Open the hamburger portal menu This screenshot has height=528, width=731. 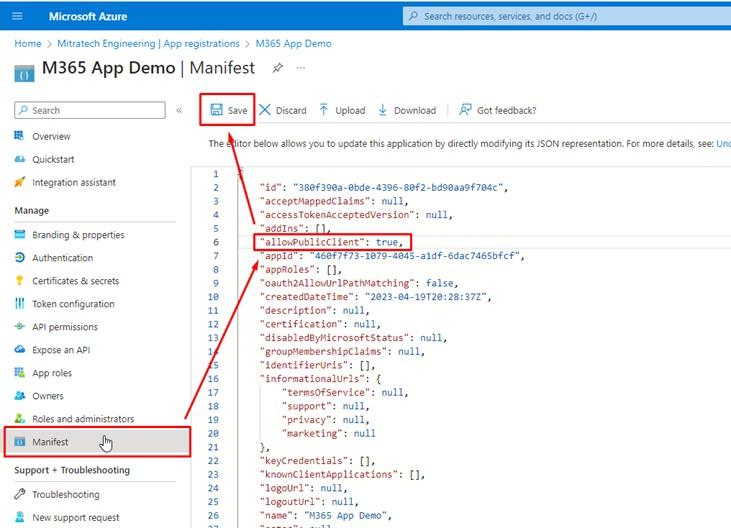pyautogui.click(x=17, y=16)
